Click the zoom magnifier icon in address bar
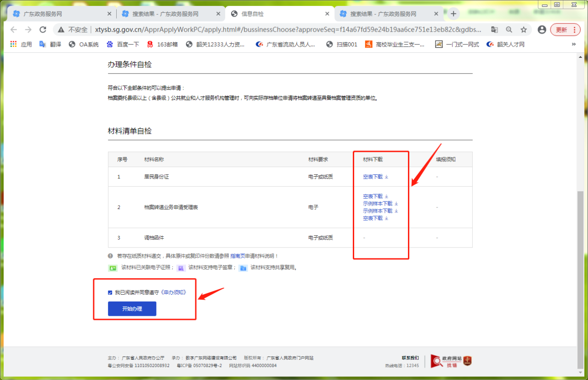The image size is (588, 380). tap(509, 30)
